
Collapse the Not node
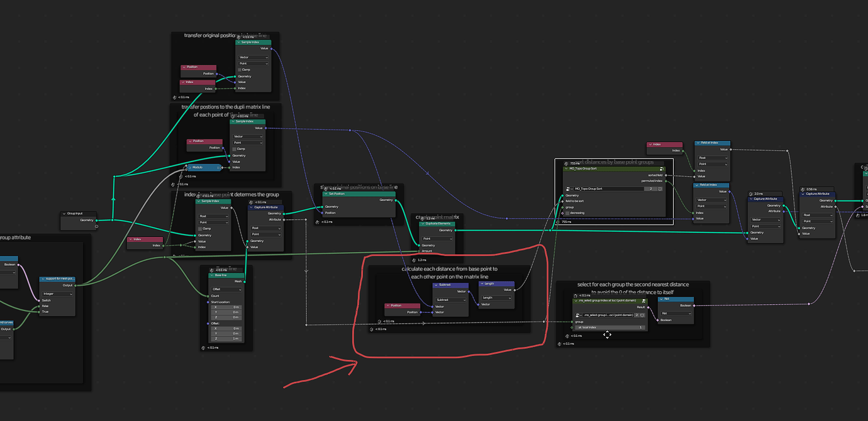[661, 299]
